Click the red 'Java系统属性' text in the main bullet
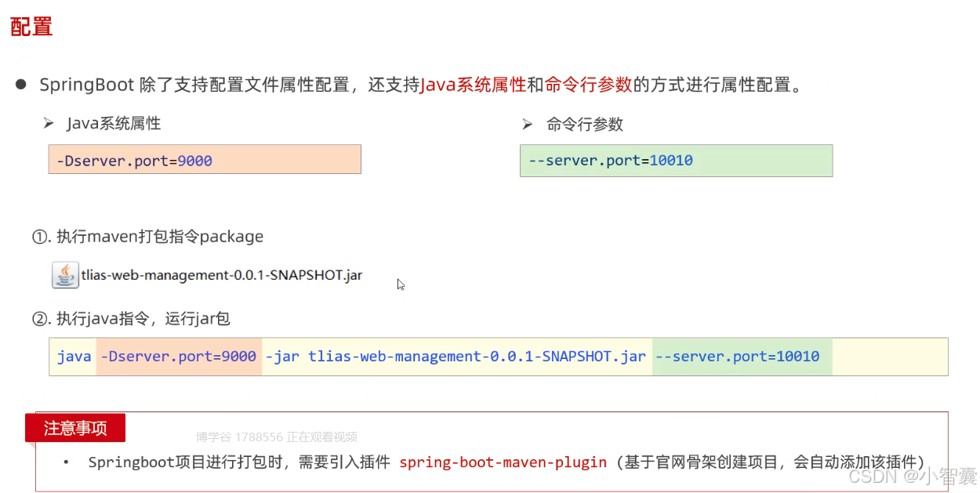 tap(474, 85)
